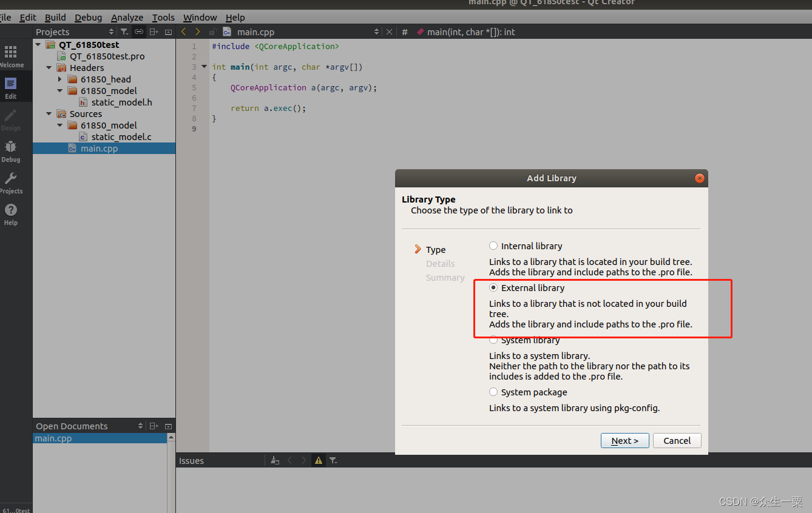Click the '#' line and column indicator
Screen dimensions: 812x513
[405, 32]
